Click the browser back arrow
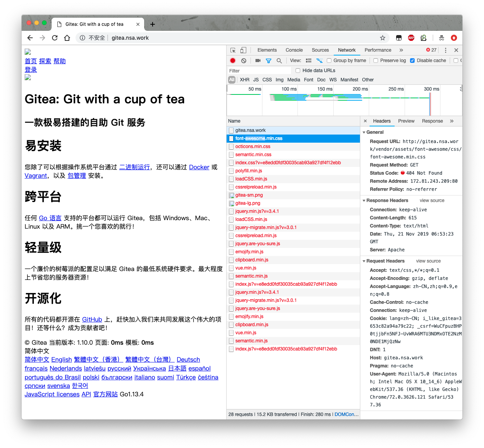This screenshot has height=448, width=484. (x=30, y=38)
